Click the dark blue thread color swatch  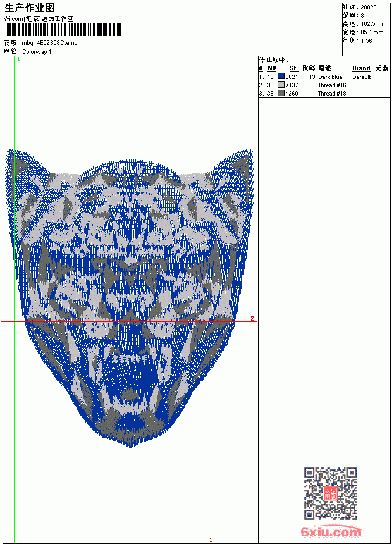tap(281, 77)
